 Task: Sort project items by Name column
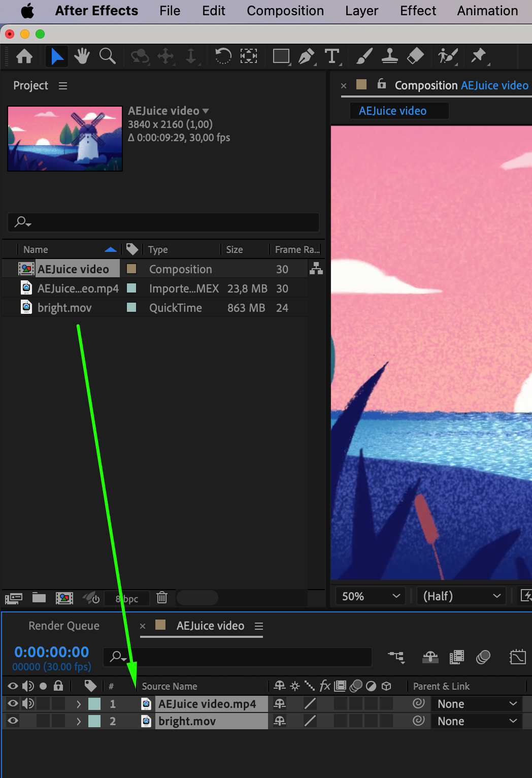(36, 249)
